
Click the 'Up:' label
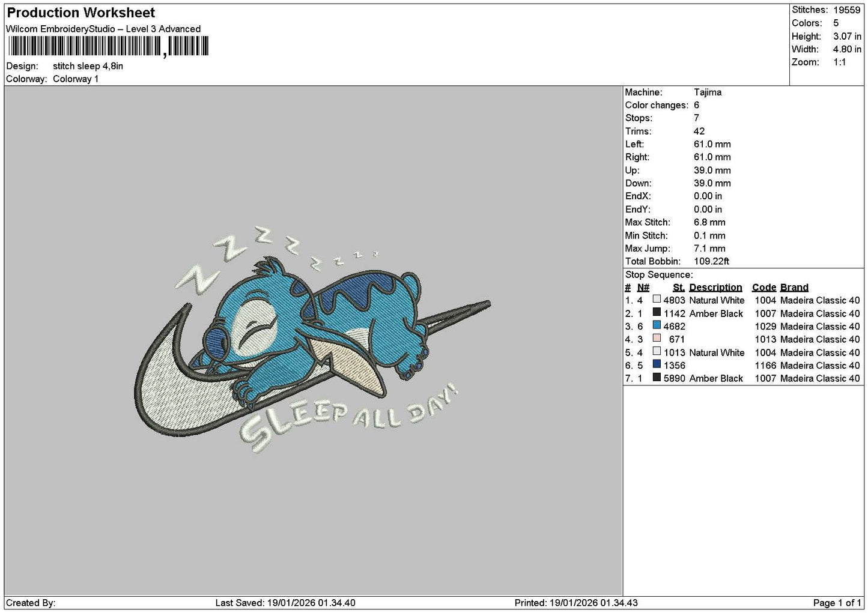tap(633, 171)
